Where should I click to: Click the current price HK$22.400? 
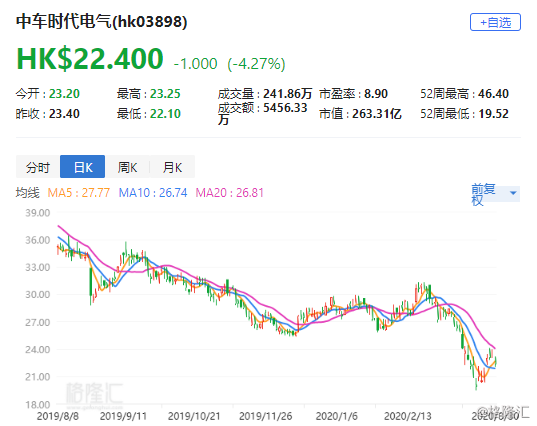tap(90, 59)
